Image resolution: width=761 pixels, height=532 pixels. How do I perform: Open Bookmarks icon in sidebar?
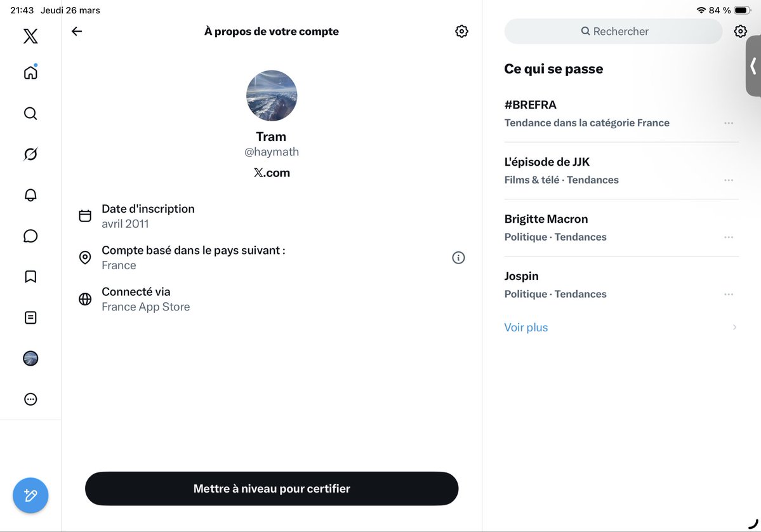(x=30, y=276)
